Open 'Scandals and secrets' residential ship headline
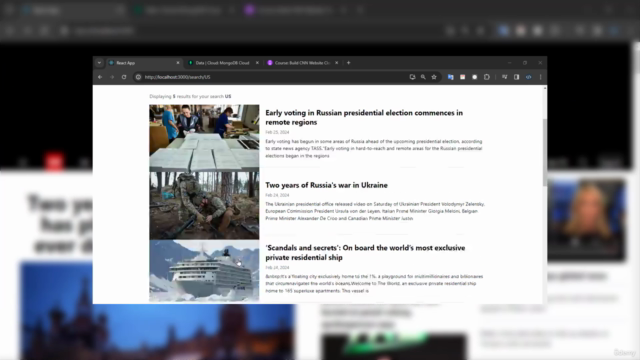 click(x=365, y=252)
